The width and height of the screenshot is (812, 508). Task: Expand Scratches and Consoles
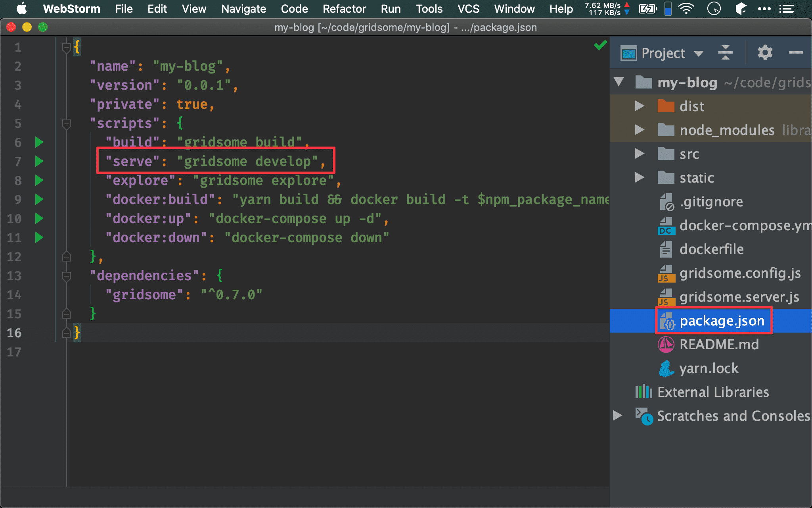coord(618,415)
